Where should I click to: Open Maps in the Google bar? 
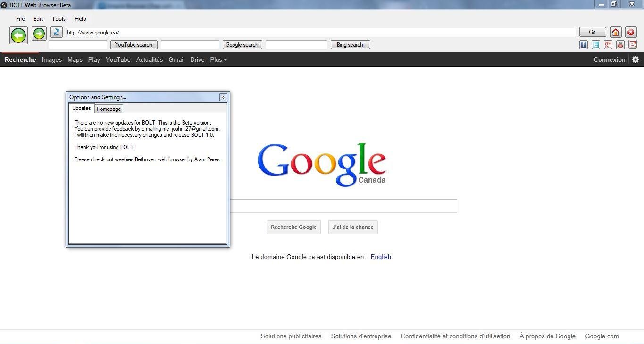click(75, 59)
